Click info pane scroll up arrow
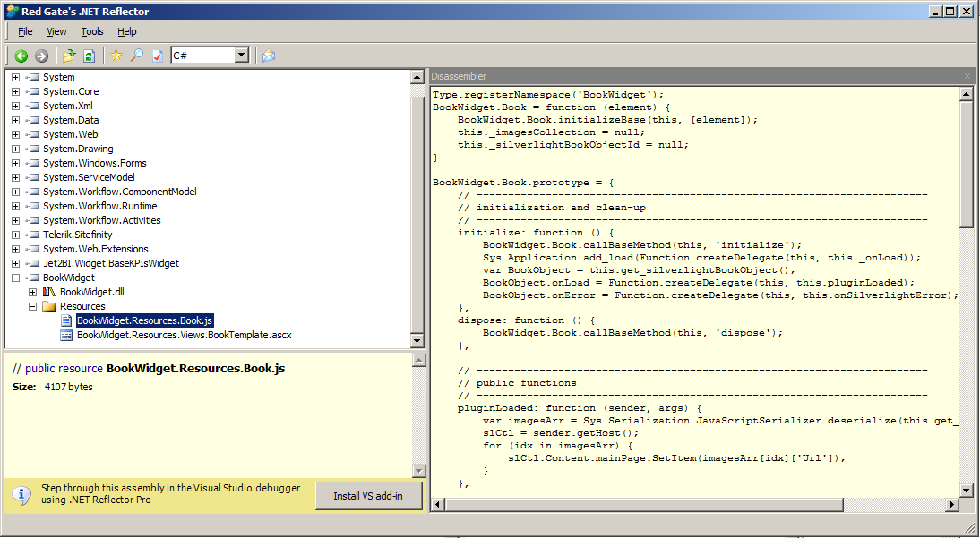The width and height of the screenshot is (980, 538). point(419,359)
